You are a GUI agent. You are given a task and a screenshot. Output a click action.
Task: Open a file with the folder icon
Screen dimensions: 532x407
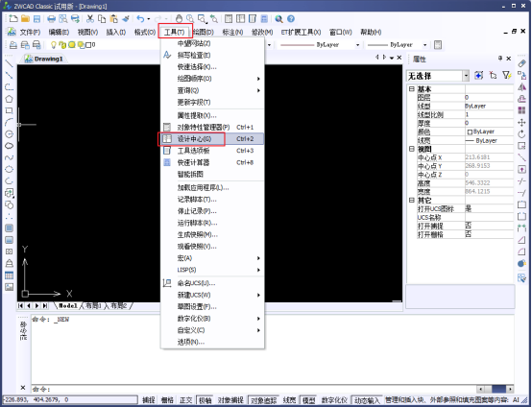pyautogui.click(x=25, y=18)
